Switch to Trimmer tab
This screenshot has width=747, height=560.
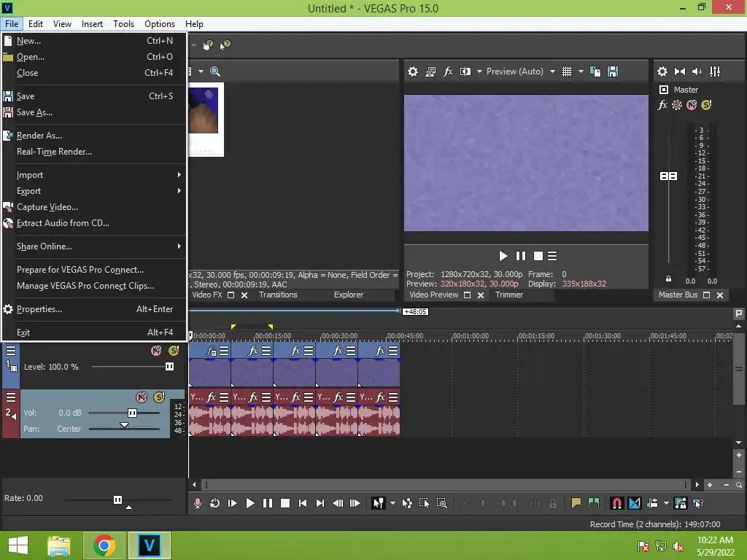[508, 295]
